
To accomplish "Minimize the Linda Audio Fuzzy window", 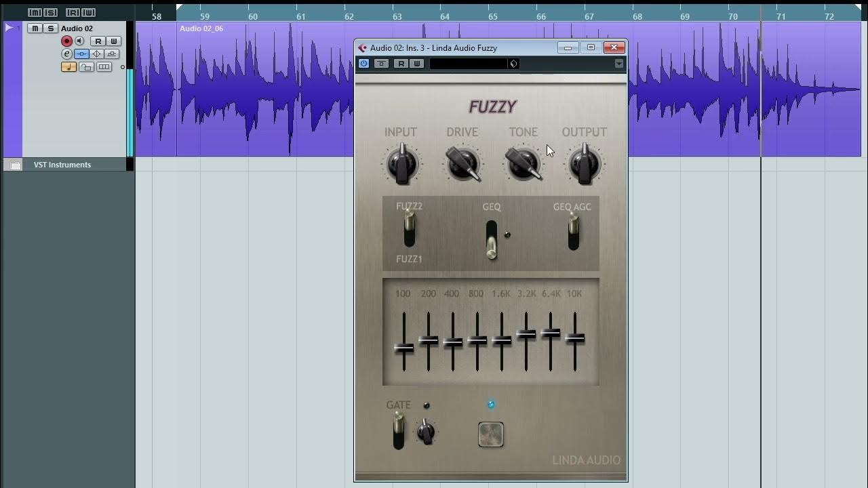I will pos(568,47).
